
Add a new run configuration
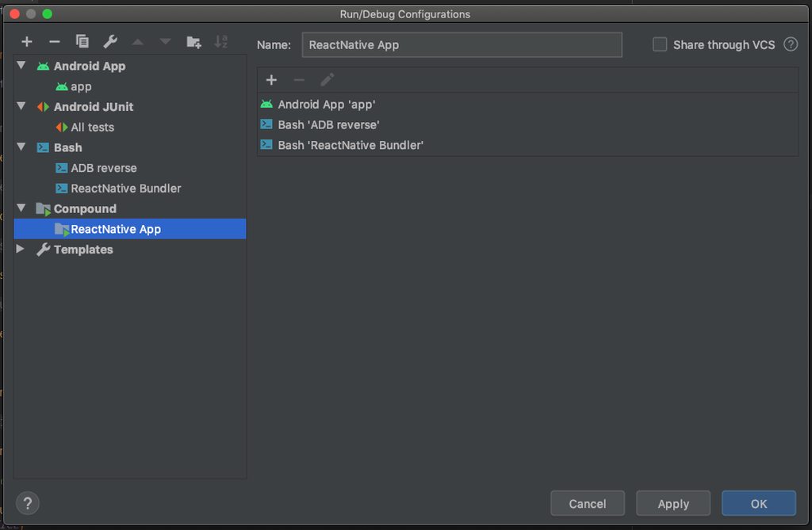coord(27,41)
